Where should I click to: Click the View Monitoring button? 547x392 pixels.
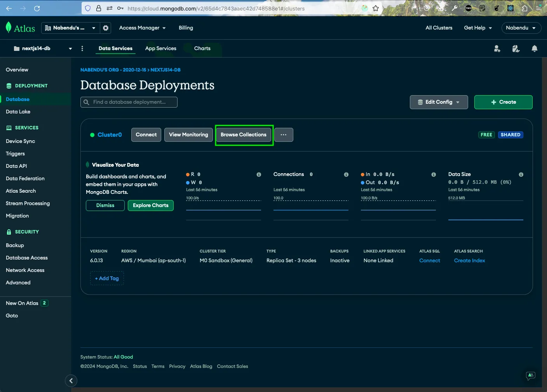tap(188, 135)
